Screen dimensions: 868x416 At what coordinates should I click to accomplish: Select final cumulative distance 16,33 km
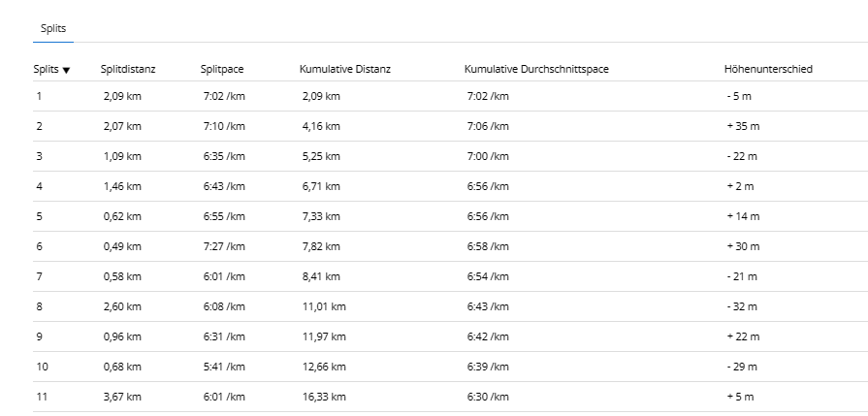[324, 397]
